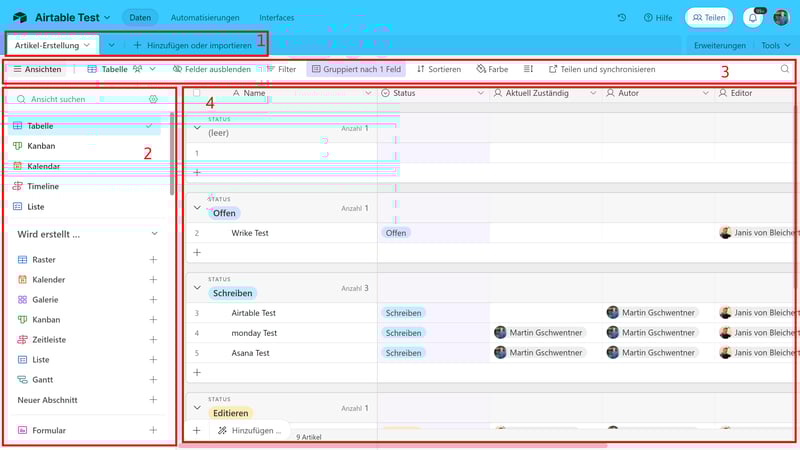Open Autor column header menu
This screenshot has width=800, height=450.
(705, 93)
